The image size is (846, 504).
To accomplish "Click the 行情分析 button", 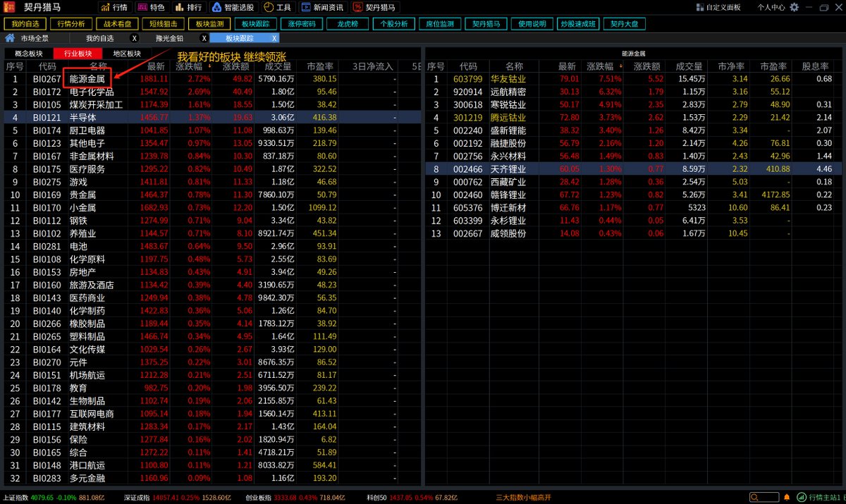I will 72,23.
